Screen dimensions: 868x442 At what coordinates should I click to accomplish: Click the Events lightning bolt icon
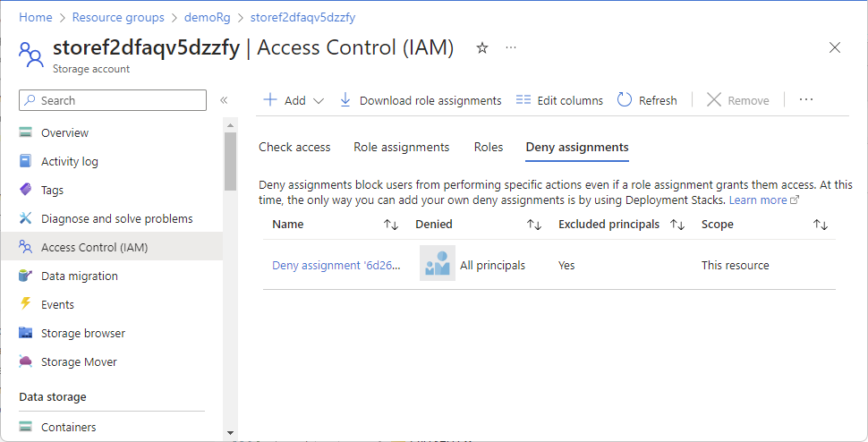point(25,303)
